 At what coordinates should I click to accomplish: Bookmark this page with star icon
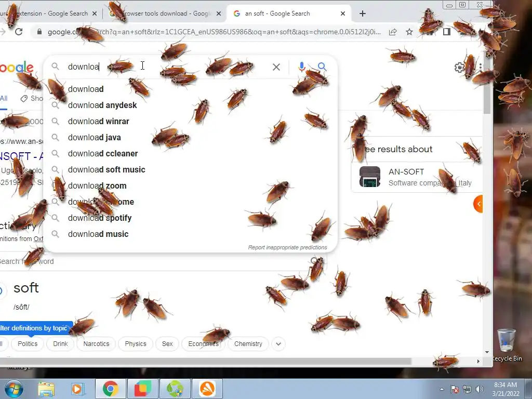click(409, 32)
